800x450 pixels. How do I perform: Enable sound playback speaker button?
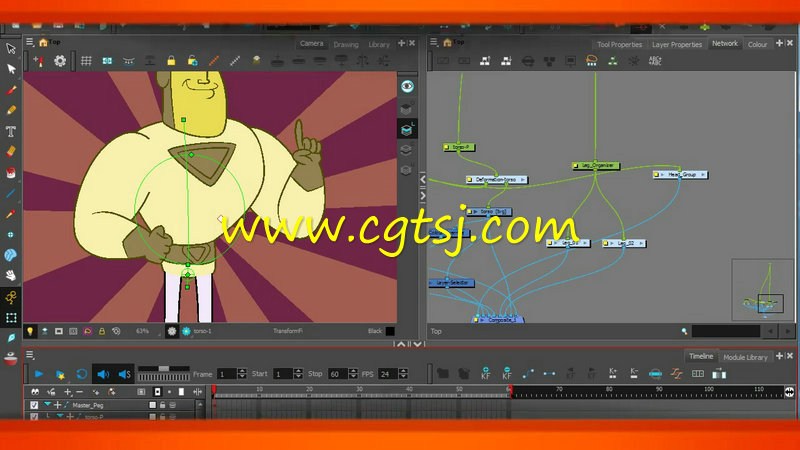103,374
